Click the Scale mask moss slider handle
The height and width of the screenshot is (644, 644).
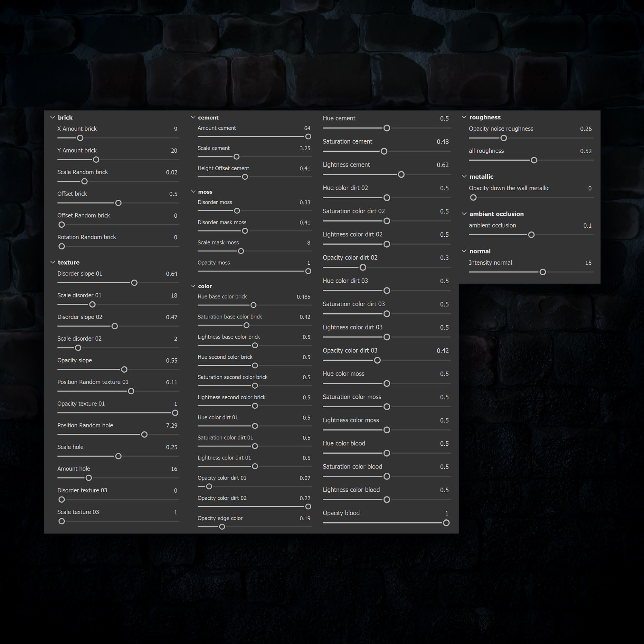tap(241, 251)
